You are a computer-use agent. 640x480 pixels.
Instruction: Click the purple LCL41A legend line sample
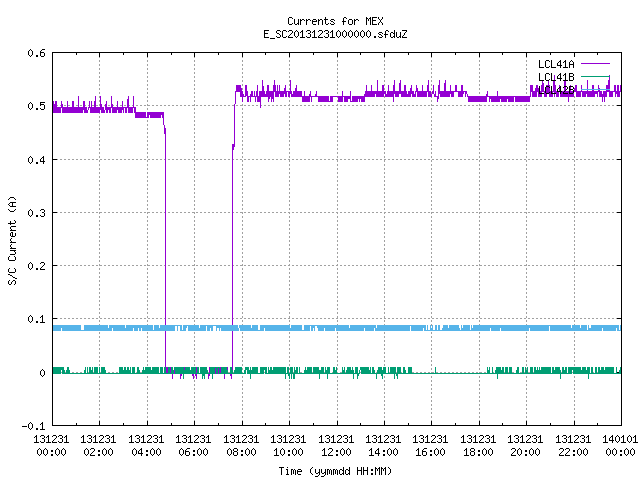(x=596, y=64)
